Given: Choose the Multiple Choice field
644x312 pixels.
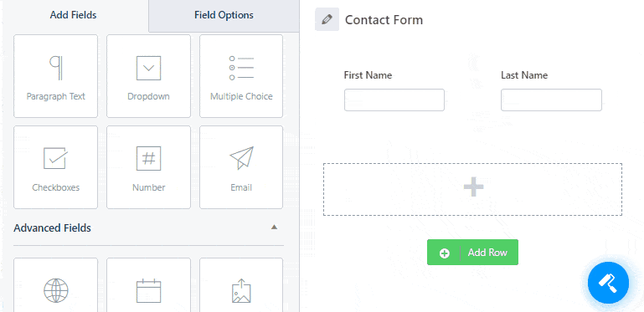Looking at the screenshot, I should (241, 76).
